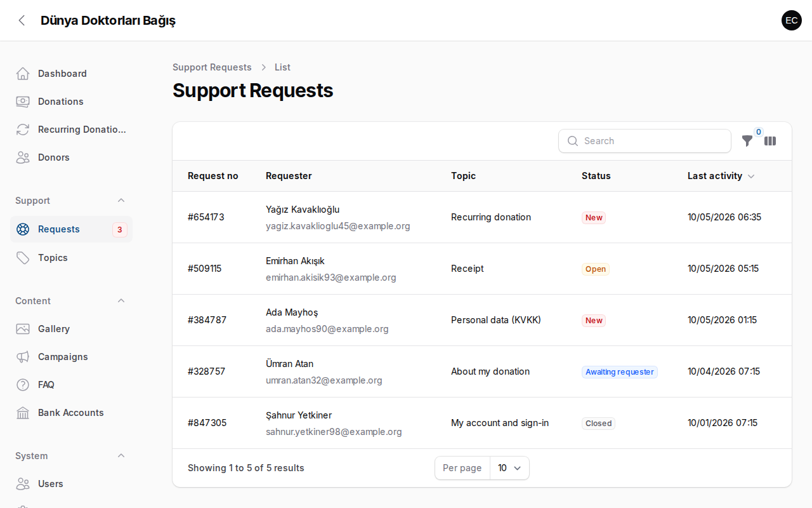Viewport: 812px width, 508px height.
Task: Open Campaigns in the sidebar
Action: coord(71,357)
